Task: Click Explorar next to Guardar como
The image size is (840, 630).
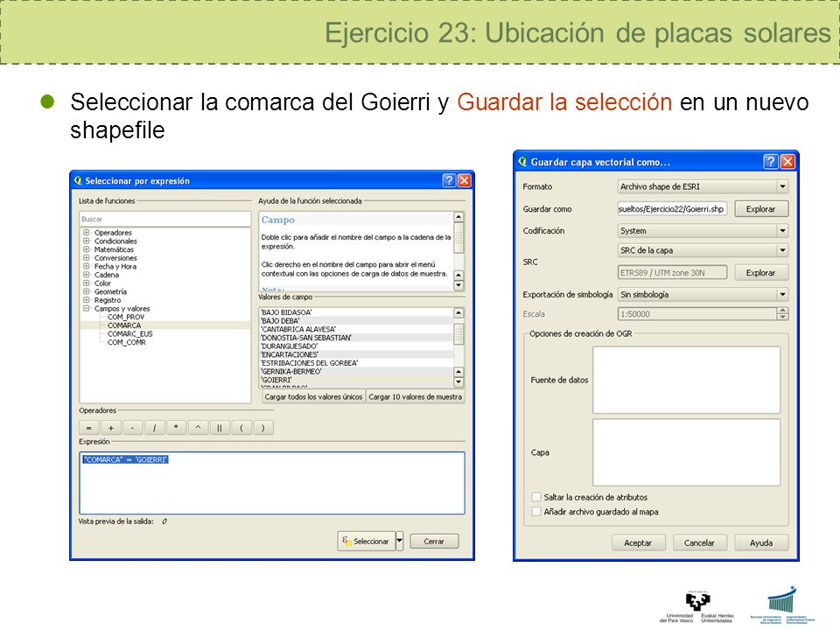Action: [x=760, y=209]
